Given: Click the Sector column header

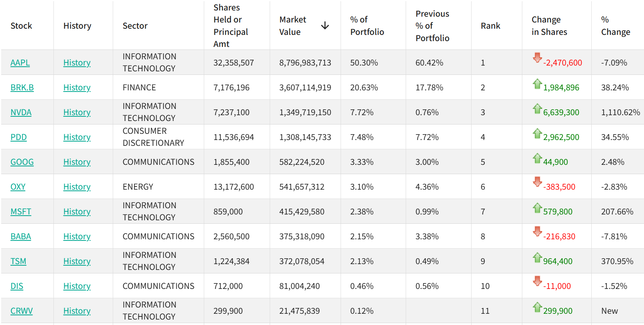Looking at the screenshot, I should [135, 26].
